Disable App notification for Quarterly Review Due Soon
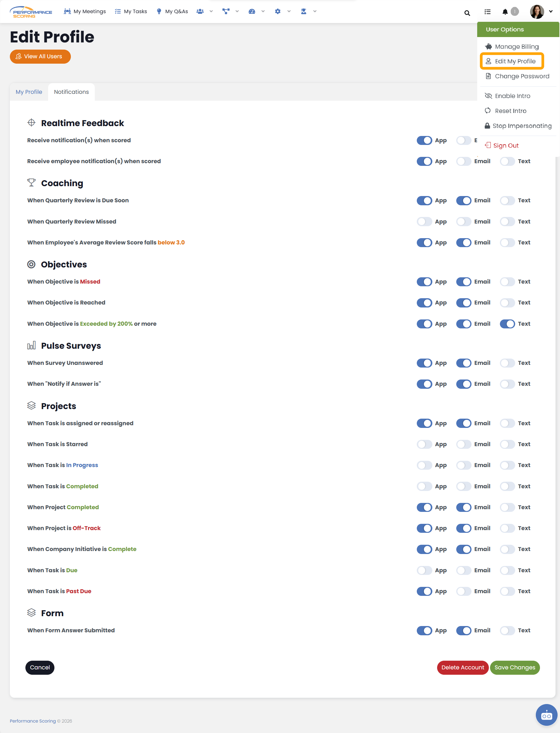560x733 pixels. 424,201
